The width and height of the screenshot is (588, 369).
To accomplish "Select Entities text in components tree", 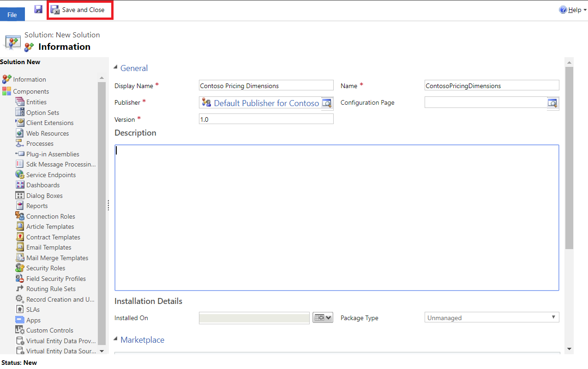I will coord(36,102).
